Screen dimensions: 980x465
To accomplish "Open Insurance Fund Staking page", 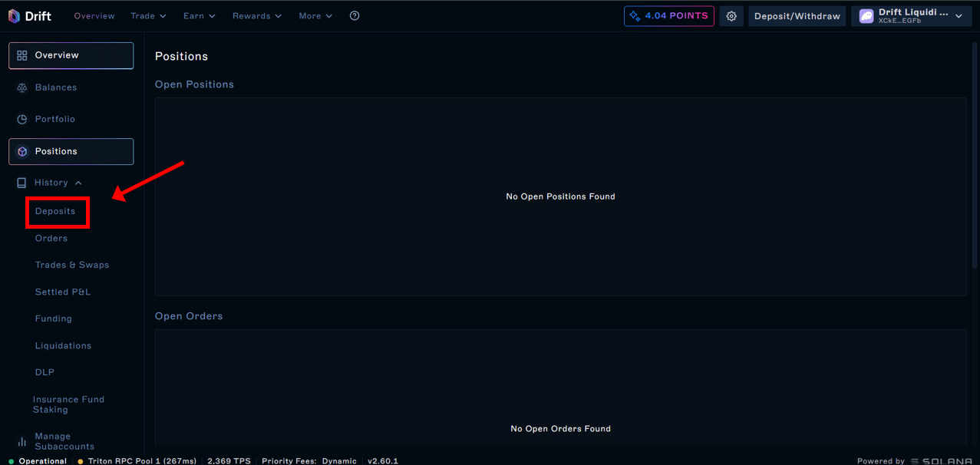I will (x=68, y=404).
